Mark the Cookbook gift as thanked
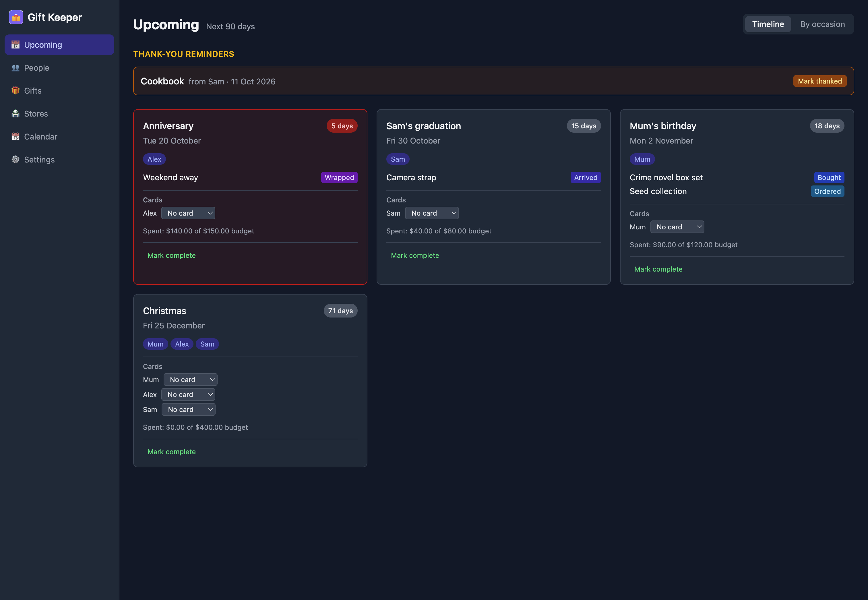This screenshot has height=600, width=868. pos(819,81)
